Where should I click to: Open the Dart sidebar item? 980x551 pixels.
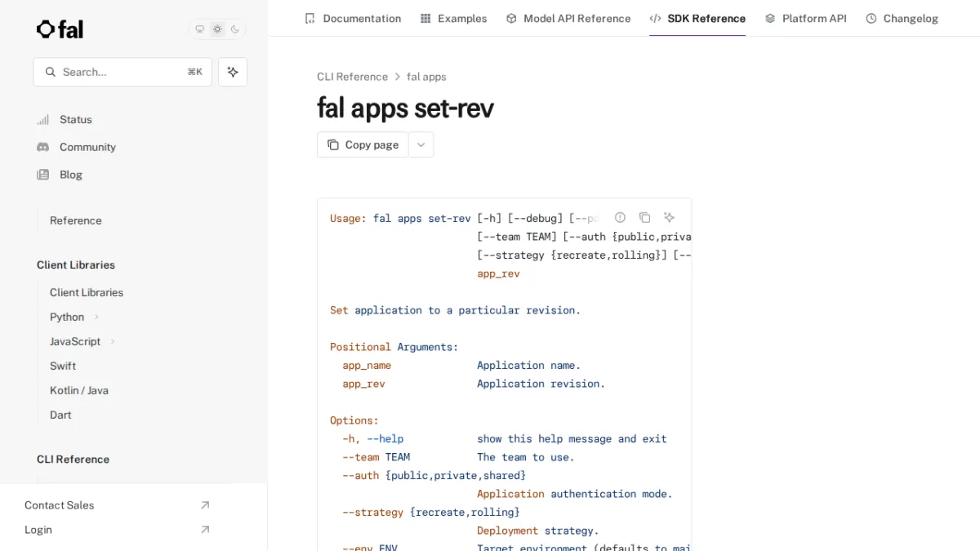60,415
